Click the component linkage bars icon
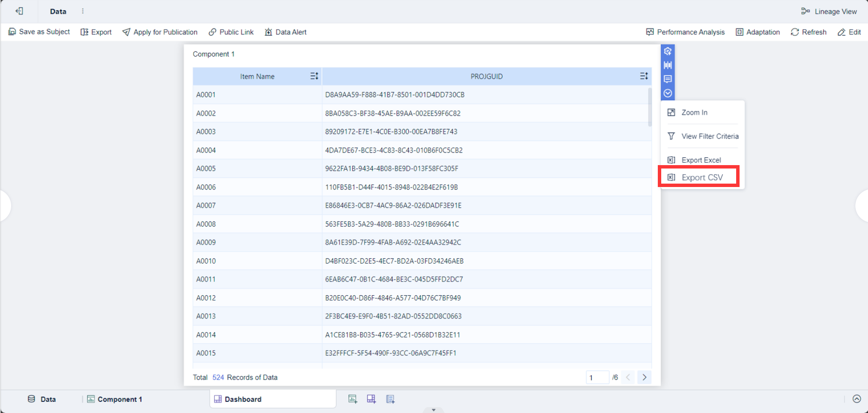The image size is (868, 413). pyautogui.click(x=668, y=65)
